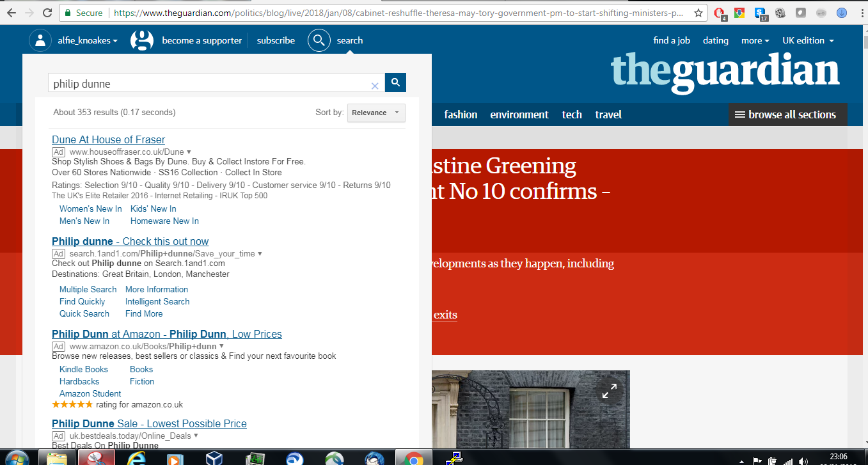Open Philip Dunn at Amazon result
868x465 pixels.
[x=167, y=334]
